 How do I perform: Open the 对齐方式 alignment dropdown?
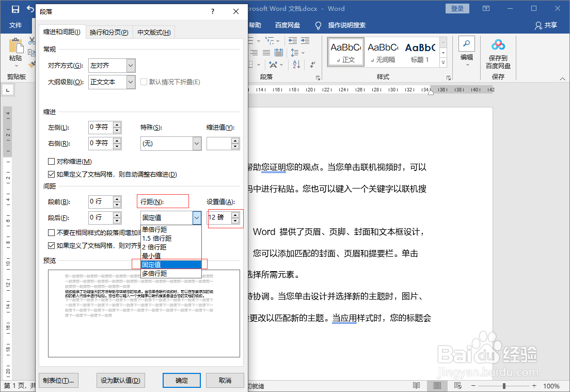point(131,66)
